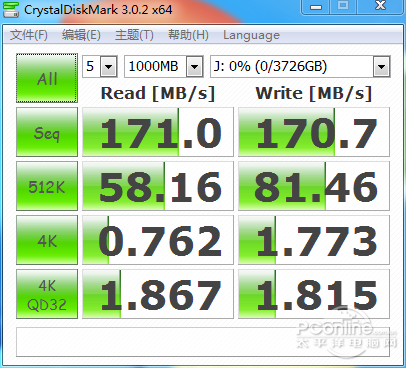This screenshot has height=368, width=406.
Task: Run the 4K QD32 test
Action: coord(47,294)
